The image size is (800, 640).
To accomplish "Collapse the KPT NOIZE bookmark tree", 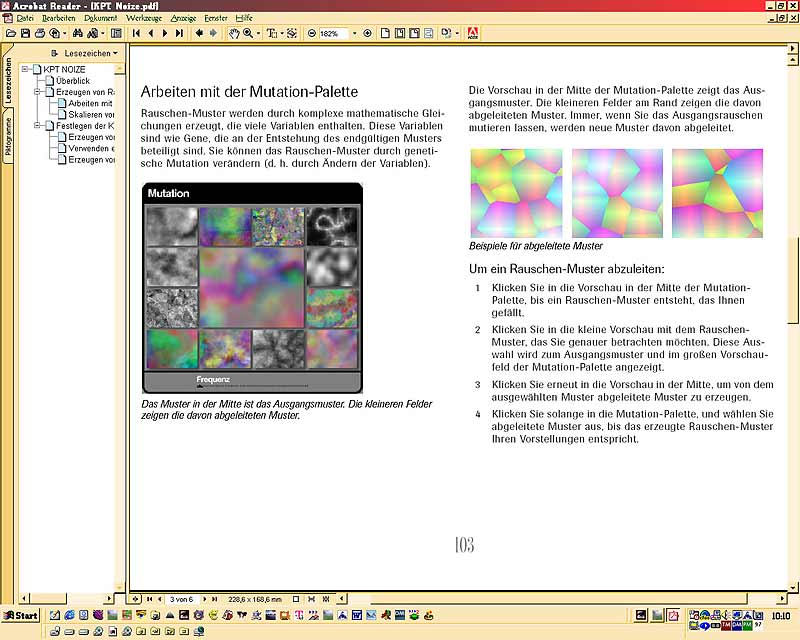I will click(x=24, y=69).
